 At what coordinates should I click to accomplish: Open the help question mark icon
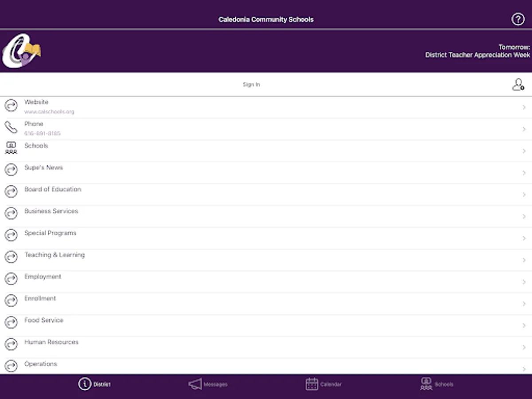pos(518,20)
